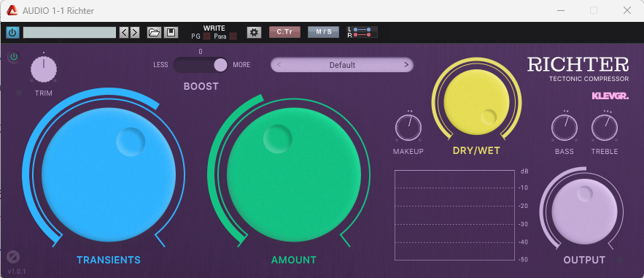
Task: Open preset file with folder icon
Action: tap(154, 32)
